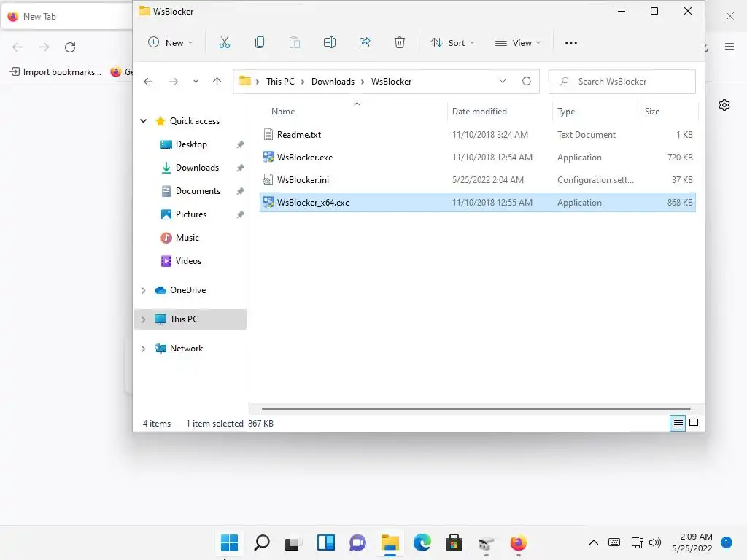Open the New item dropdown
Screen dimensions: 747x560
(170, 43)
